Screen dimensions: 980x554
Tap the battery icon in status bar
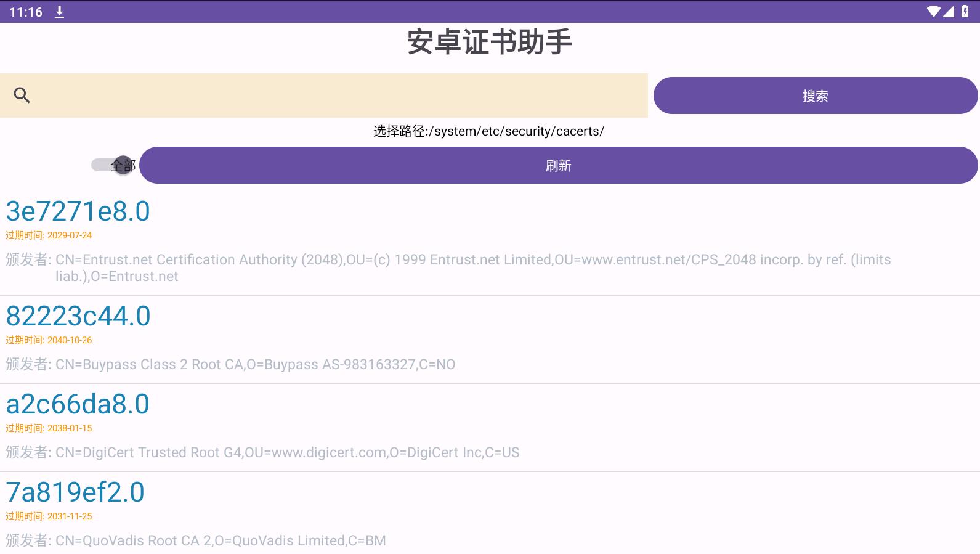pos(965,12)
